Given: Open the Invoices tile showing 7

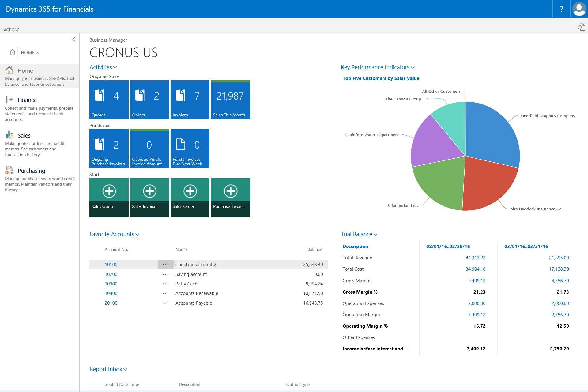Looking at the screenshot, I should (x=190, y=100).
